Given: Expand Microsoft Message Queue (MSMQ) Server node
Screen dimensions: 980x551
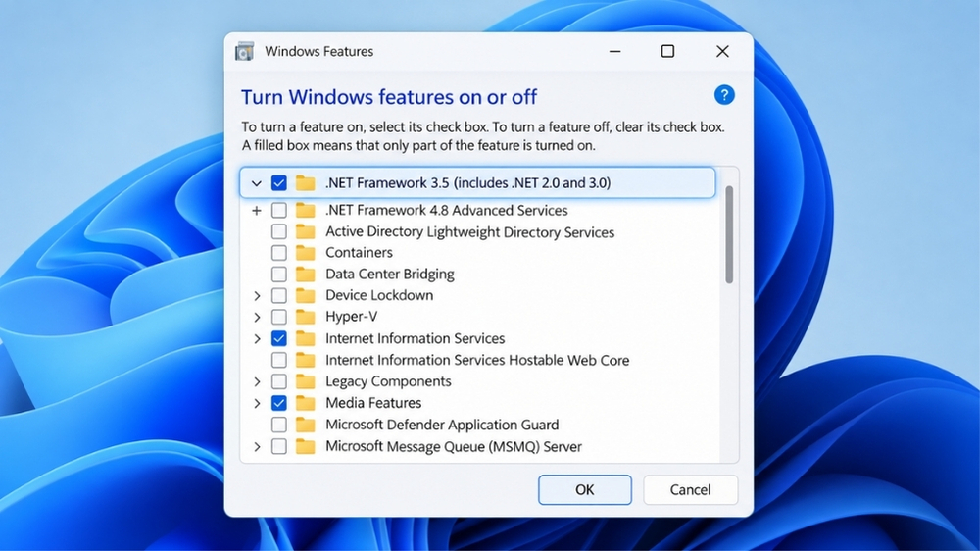Looking at the screenshot, I should [257, 446].
